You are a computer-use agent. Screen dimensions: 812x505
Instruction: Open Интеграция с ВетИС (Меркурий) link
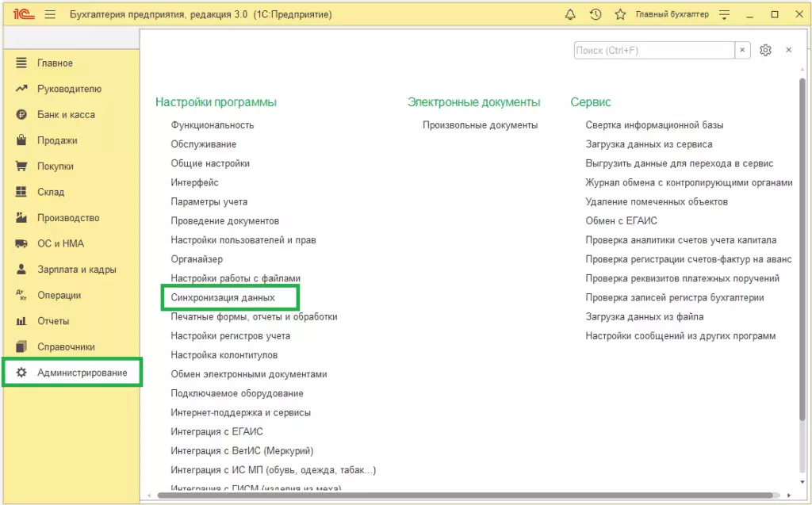click(243, 450)
